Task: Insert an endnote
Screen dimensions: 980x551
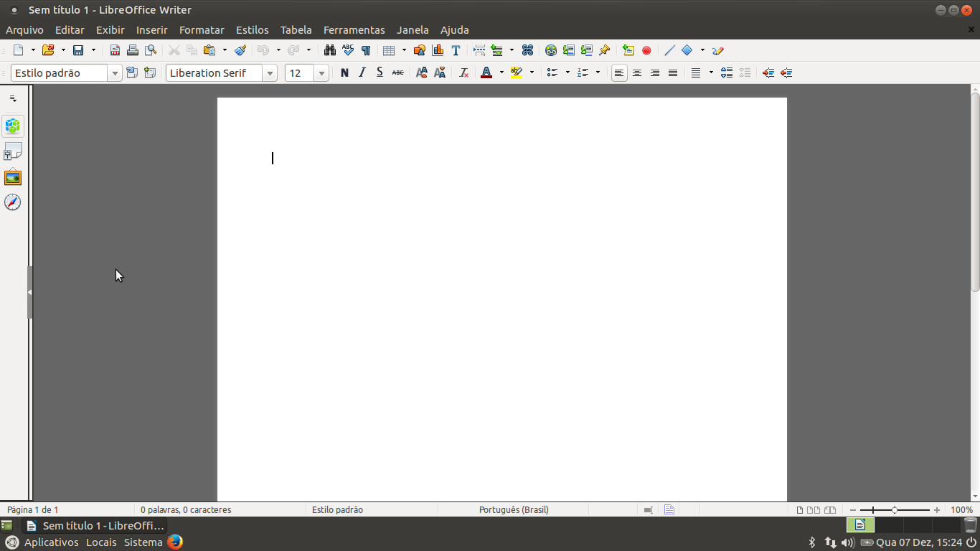Action: coord(587,50)
